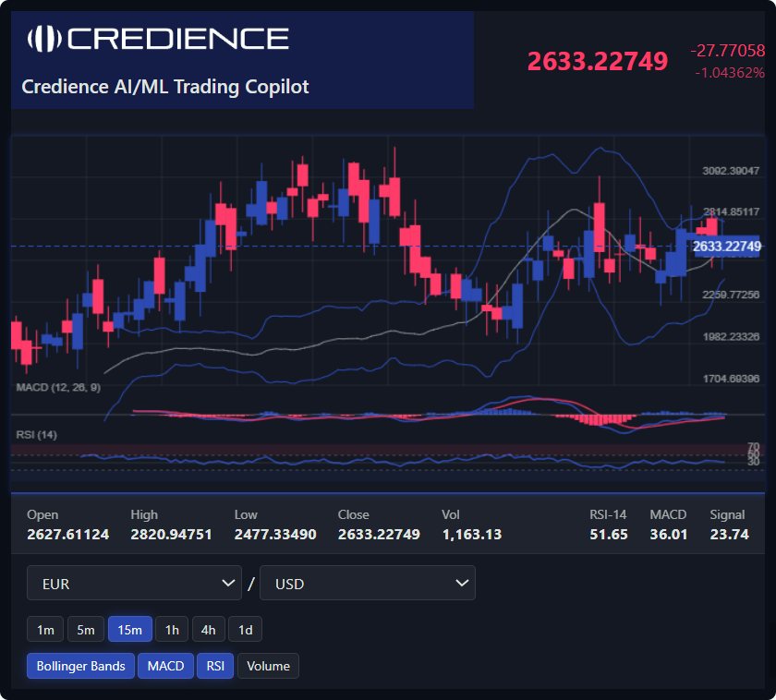
Task: Toggle the MACD indicator
Action: [x=166, y=666]
